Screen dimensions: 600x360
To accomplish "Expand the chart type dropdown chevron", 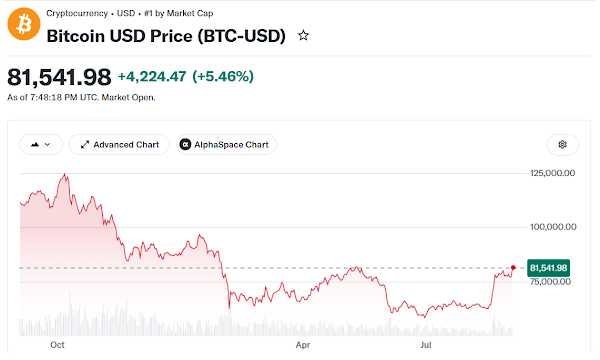I will coord(47,145).
